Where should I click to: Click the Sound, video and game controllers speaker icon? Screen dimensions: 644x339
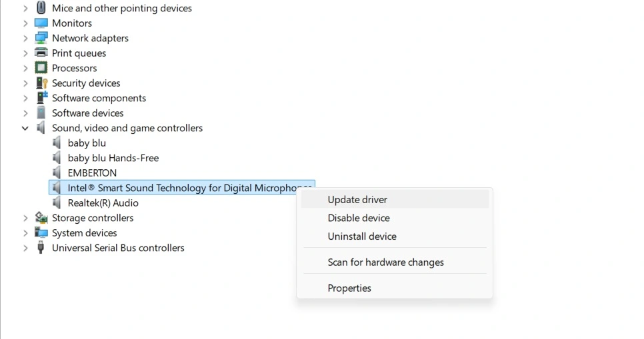41,128
